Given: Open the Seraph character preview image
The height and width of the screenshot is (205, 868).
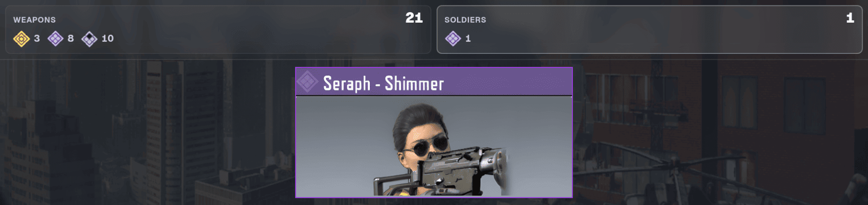Looking at the screenshot, I should point(434,147).
